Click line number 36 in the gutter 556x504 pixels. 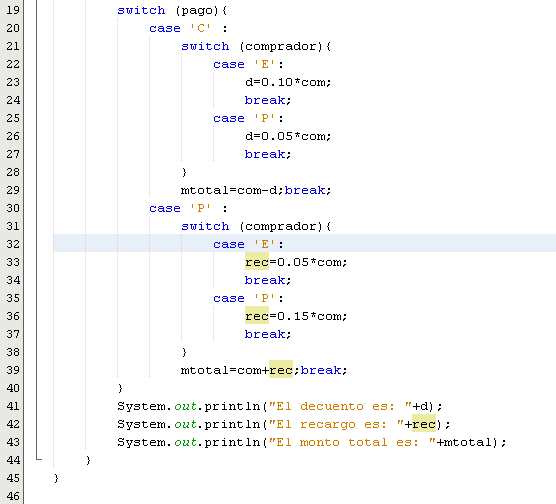(x=13, y=316)
